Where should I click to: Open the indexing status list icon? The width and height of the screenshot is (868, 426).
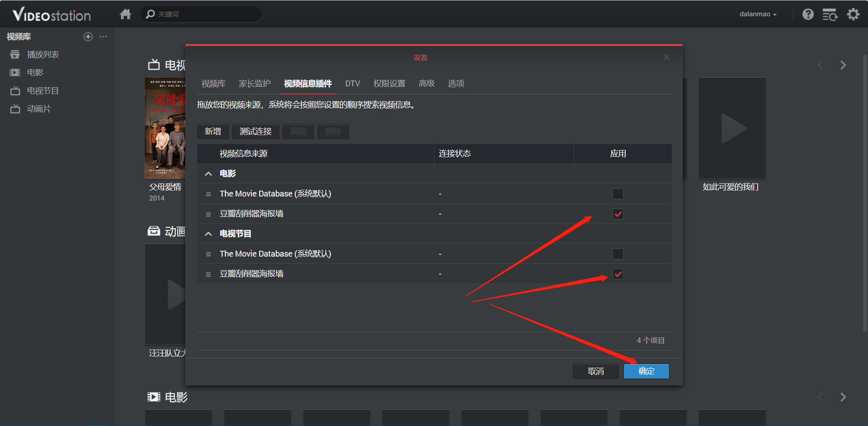pos(830,14)
